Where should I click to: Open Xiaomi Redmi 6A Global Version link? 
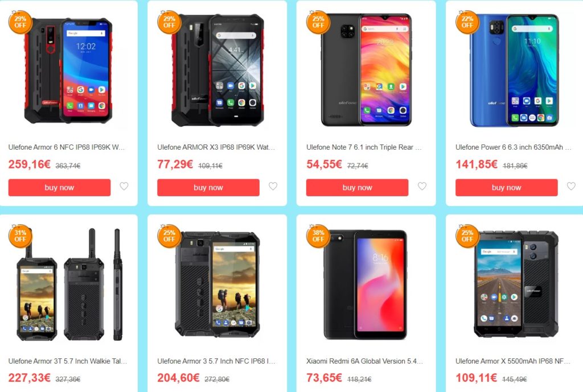pos(364,361)
